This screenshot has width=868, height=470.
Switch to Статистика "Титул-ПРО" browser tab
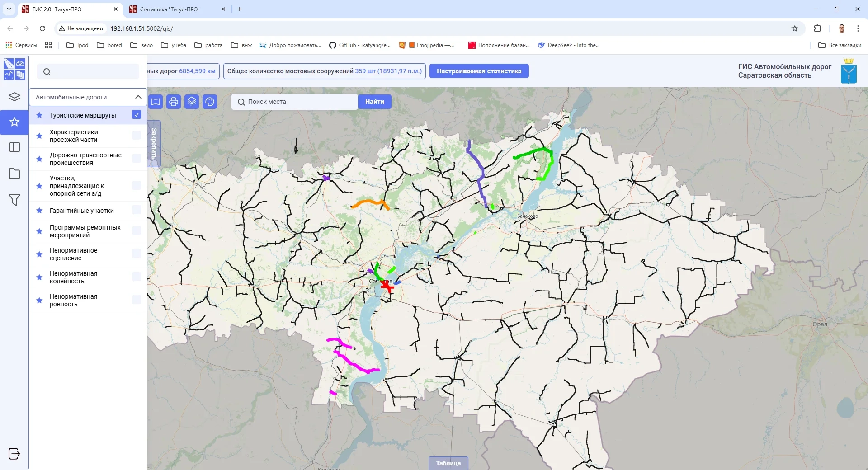click(x=170, y=9)
